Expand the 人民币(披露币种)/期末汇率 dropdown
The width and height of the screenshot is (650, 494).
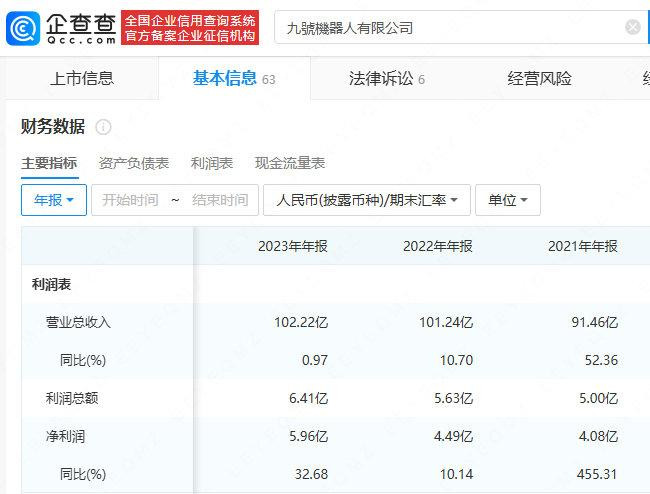pyautogui.click(x=367, y=200)
